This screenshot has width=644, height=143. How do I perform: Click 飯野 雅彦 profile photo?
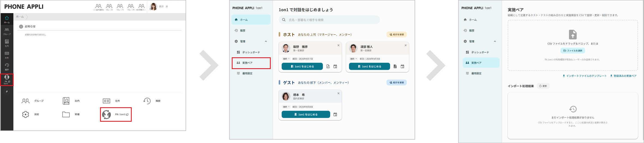(x=286, y=48)
